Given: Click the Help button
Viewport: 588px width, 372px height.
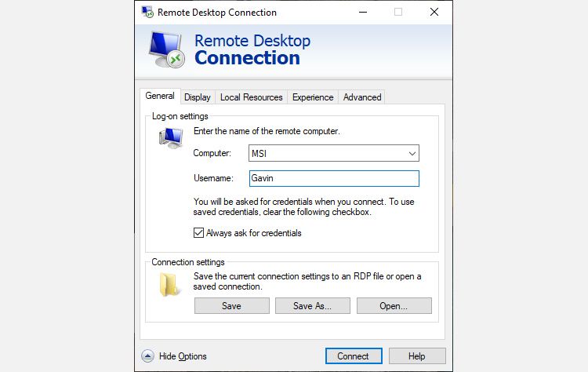Looking at the screenshot, I should [417, 356].
